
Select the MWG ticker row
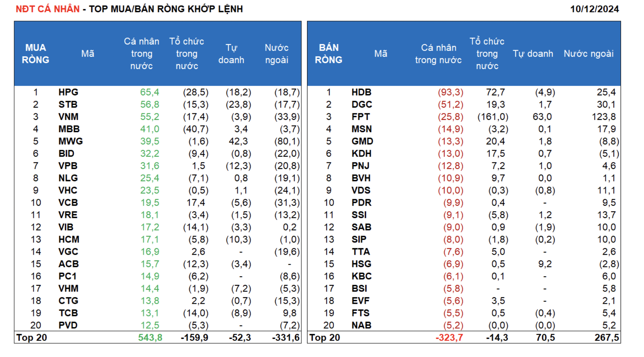pyautogui.click(x=71, y=141)
